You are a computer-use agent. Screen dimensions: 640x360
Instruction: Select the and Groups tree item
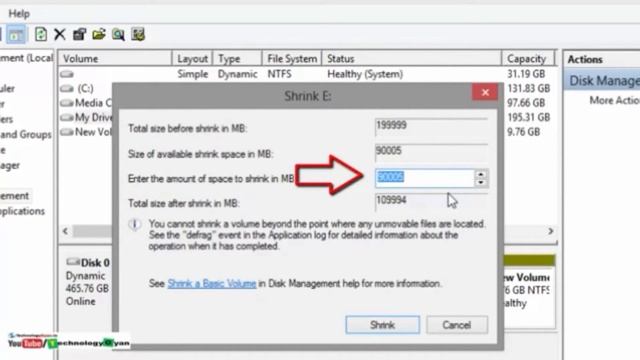point(26,135)
